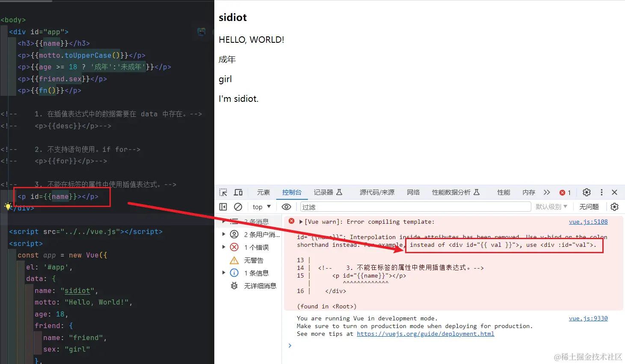Click the lightbulb quick-fix icon in editor
The width and height of the screenshot is (625, 364).
point(7,206)
